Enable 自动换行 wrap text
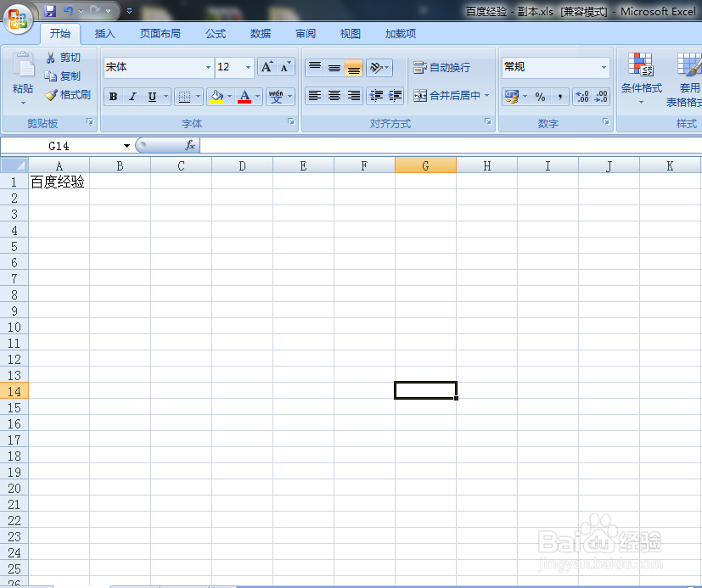The height and width of the screenshot is (588, 702). (x=441, y=68)
